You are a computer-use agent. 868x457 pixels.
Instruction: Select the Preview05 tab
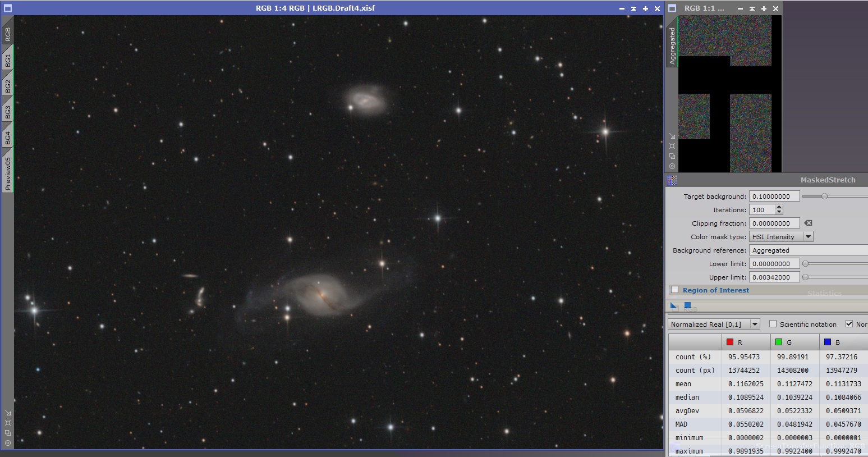coord(8,172)
